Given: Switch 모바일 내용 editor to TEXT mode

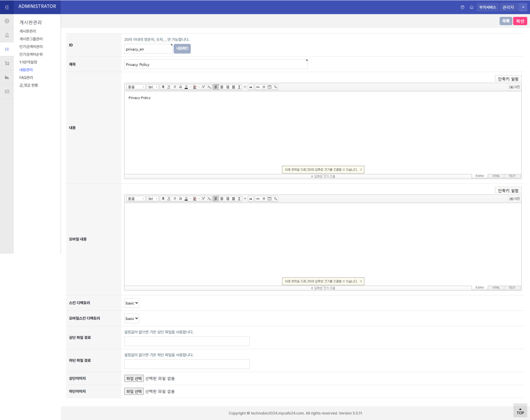Looking at the screenshot, I should [512, 288].
